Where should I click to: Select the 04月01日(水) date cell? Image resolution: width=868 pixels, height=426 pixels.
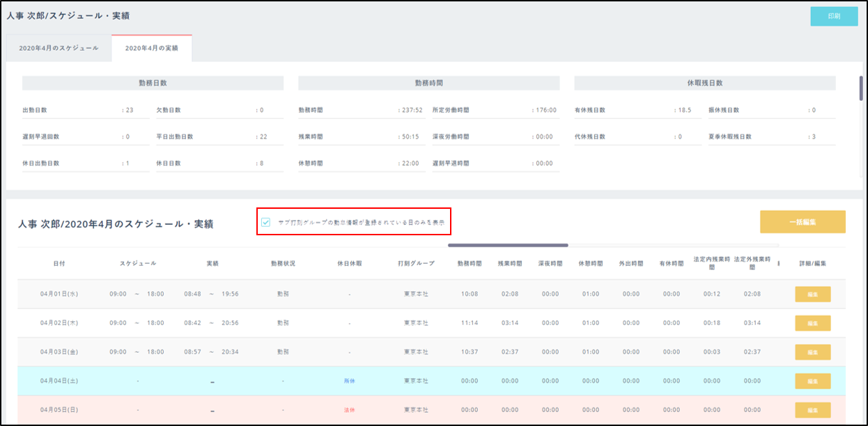click(x=59, y=294)
